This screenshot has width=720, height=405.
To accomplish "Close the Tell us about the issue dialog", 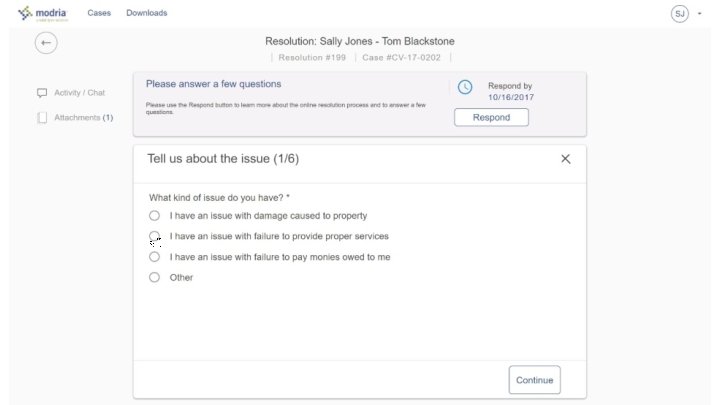I will click(x=565, y=159).
